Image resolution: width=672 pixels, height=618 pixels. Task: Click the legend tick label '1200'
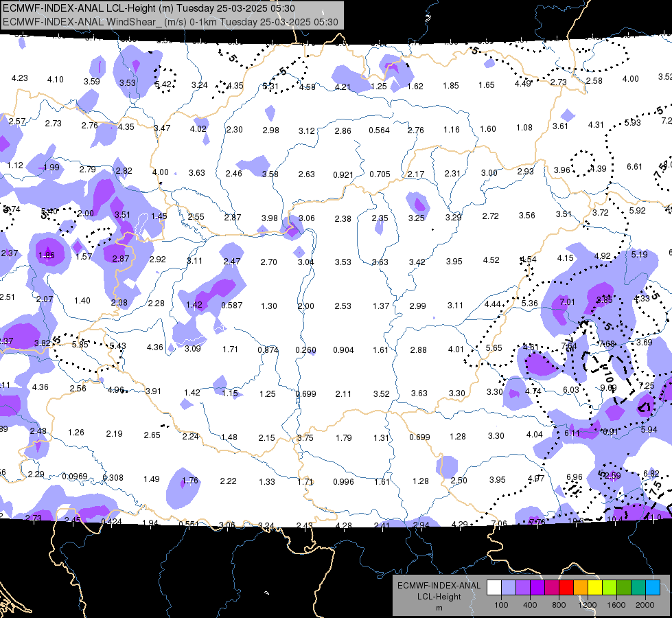[x=587, y=605]
